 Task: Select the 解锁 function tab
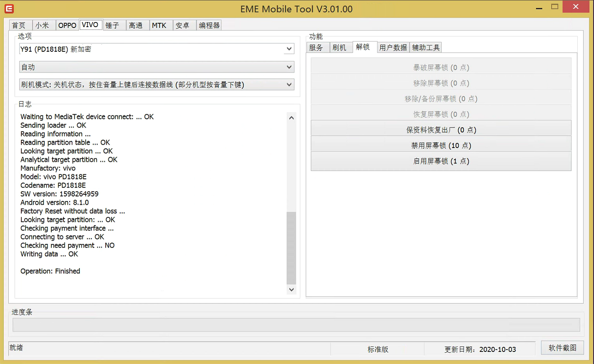coord(364,47)
